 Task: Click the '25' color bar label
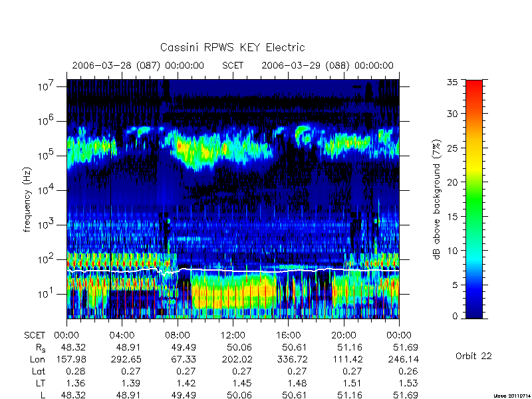click(452, 148)
